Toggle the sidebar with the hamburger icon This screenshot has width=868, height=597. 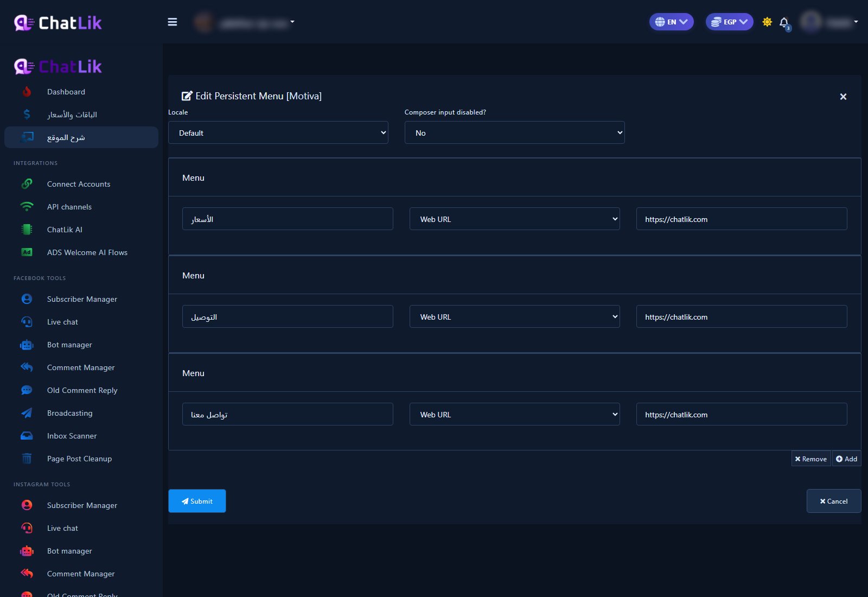pos(173,22)
